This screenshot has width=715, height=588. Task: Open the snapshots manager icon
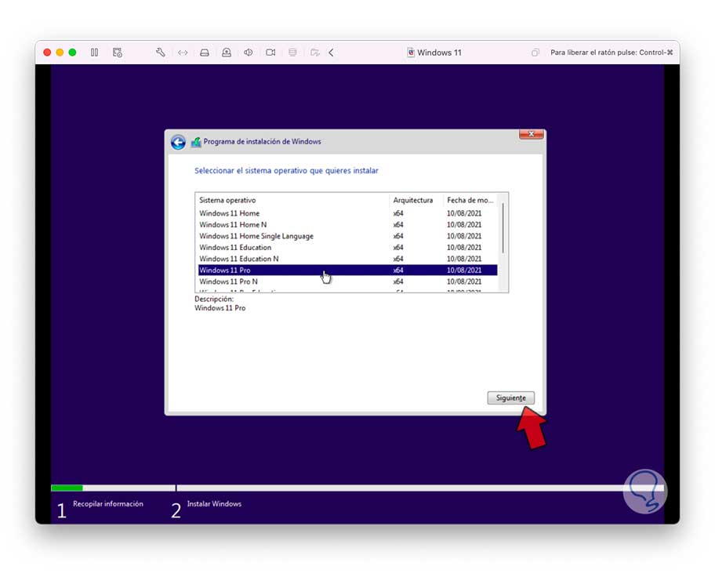[x=118, y=53]
